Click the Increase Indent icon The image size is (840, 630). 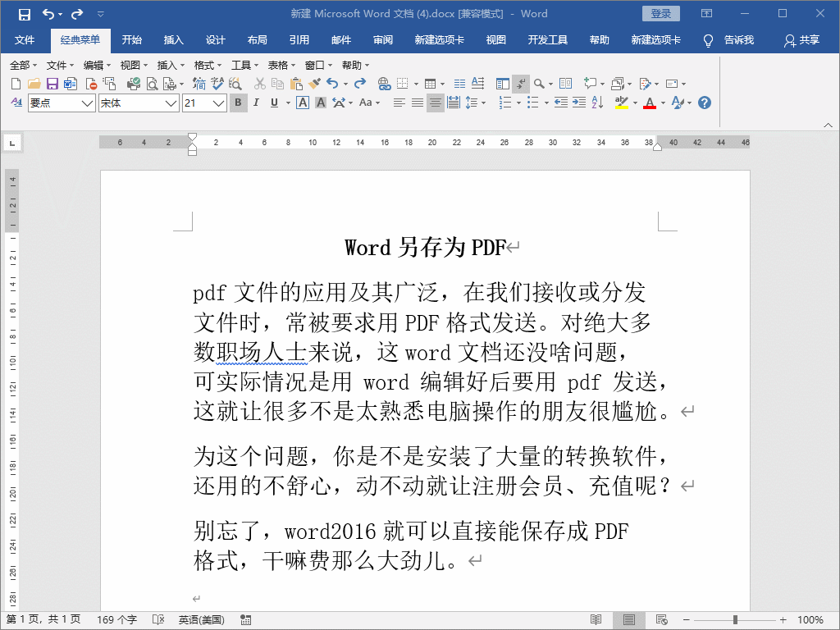click(579, 103)
